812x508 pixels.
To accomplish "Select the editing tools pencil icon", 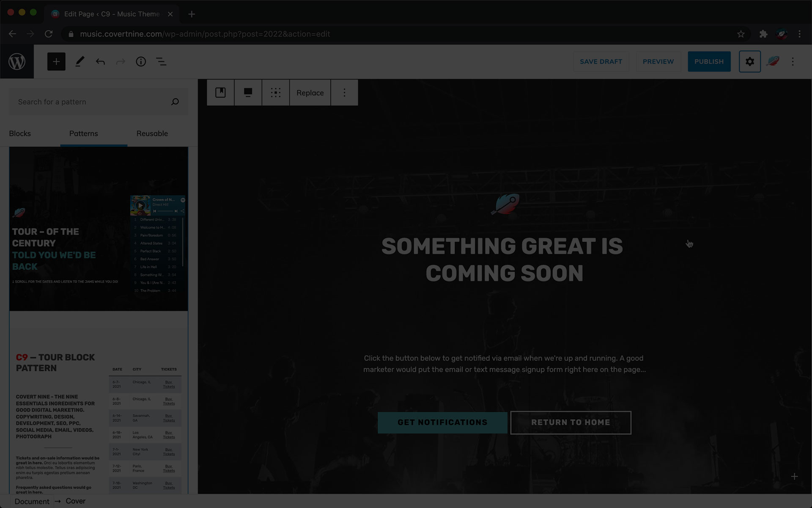I will [80, 61].
